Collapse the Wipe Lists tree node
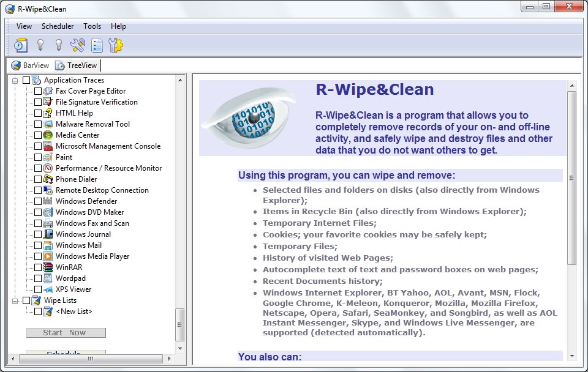This screenshot has width=588, height=372. pos(15,300)
